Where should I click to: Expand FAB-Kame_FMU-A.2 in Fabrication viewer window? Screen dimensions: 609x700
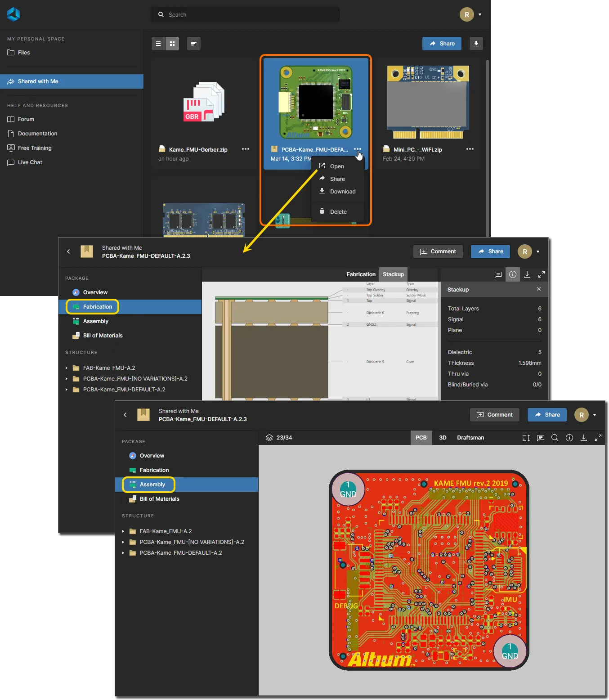[x=67, y=368]
